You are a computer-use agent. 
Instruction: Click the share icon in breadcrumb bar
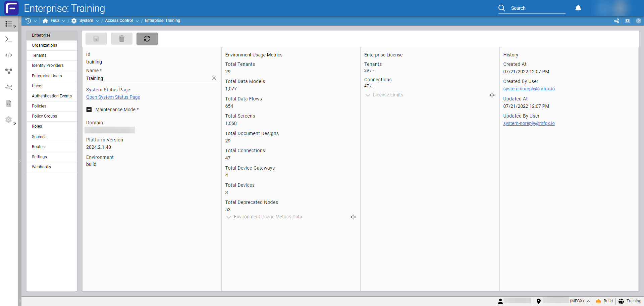pyautogui.click(x=616, y=21)
